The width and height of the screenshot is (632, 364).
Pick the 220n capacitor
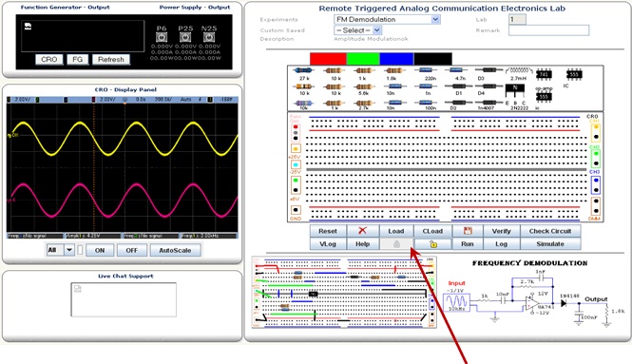(x=426, y=70)
